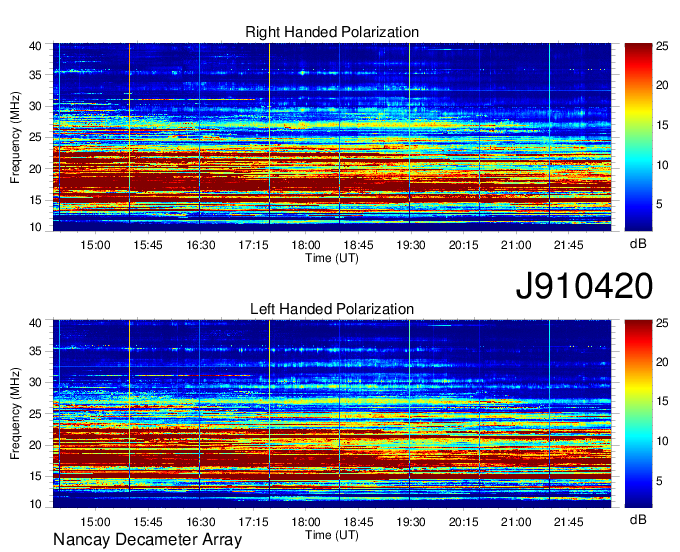Viewport: 680px width, 552px height.
Task: Click the "21:45" time tick of Left Handed plot
Action: 569,522
